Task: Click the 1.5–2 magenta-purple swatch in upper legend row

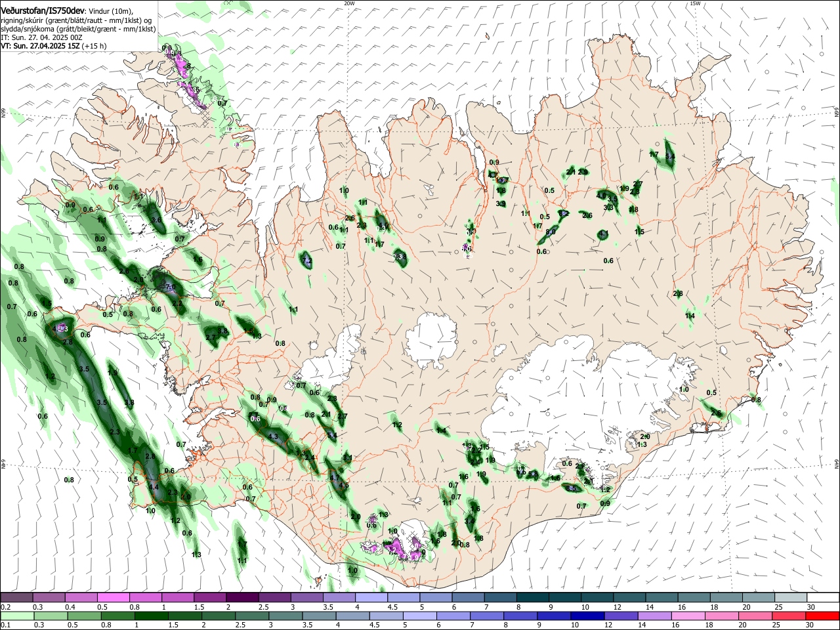Action: click(209, 597)
